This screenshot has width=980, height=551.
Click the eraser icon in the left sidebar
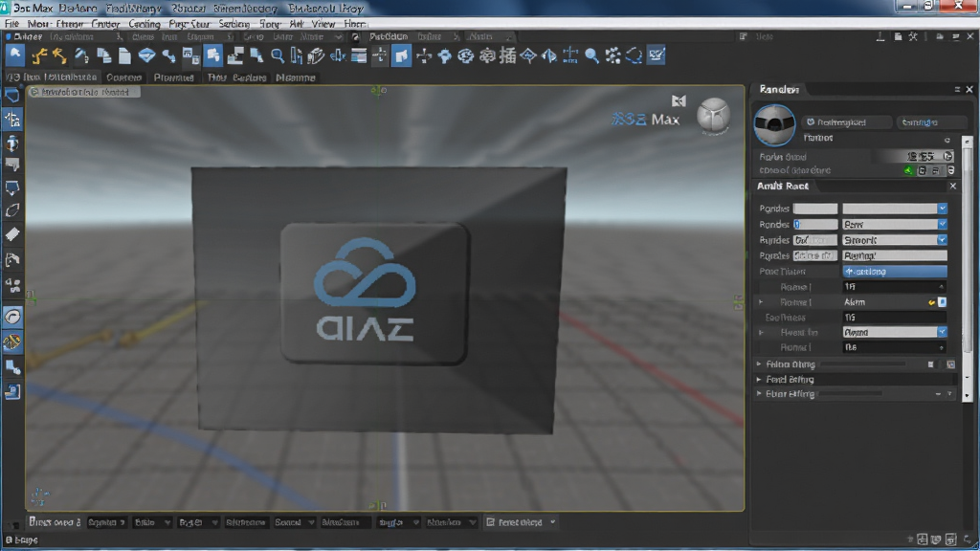coord(12,234)
